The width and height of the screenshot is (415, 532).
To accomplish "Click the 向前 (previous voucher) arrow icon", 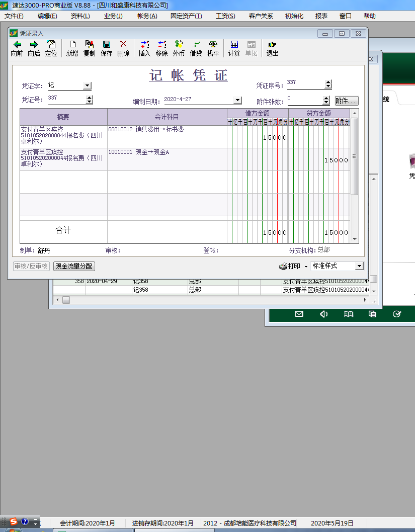I will point(17,45).
